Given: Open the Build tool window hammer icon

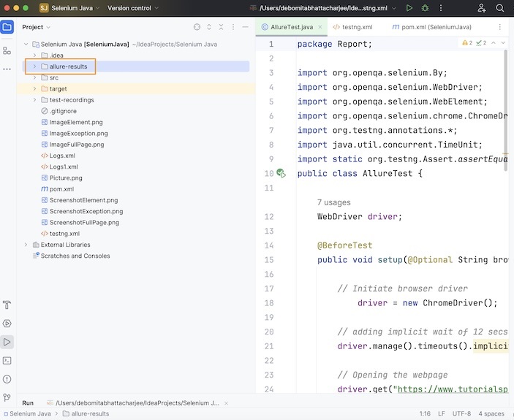Looking at the screenshot, I should coord(7,305).
